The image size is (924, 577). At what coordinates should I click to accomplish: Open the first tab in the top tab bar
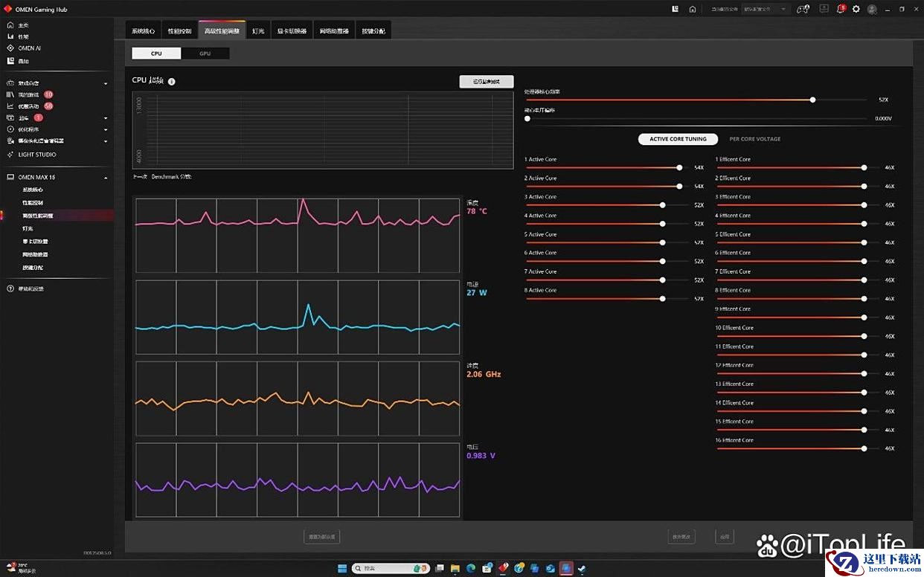[143, 31]
